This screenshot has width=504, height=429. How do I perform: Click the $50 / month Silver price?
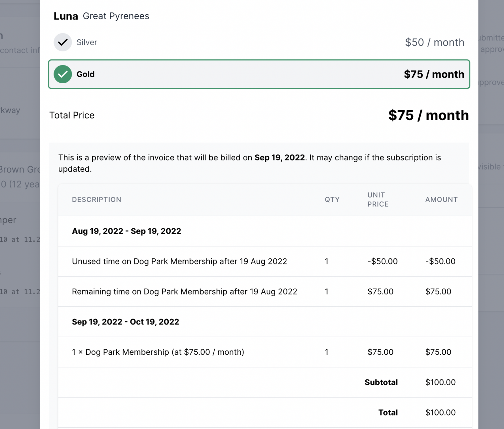(434, 42)
